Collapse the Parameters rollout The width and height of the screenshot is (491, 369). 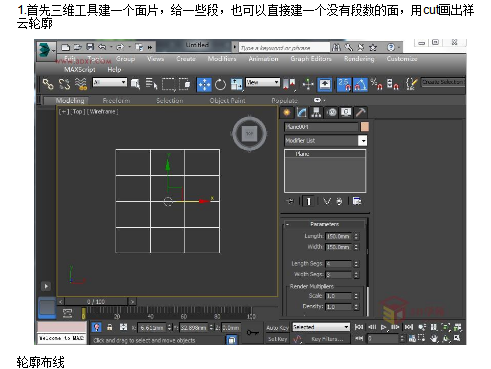(325, 224)
